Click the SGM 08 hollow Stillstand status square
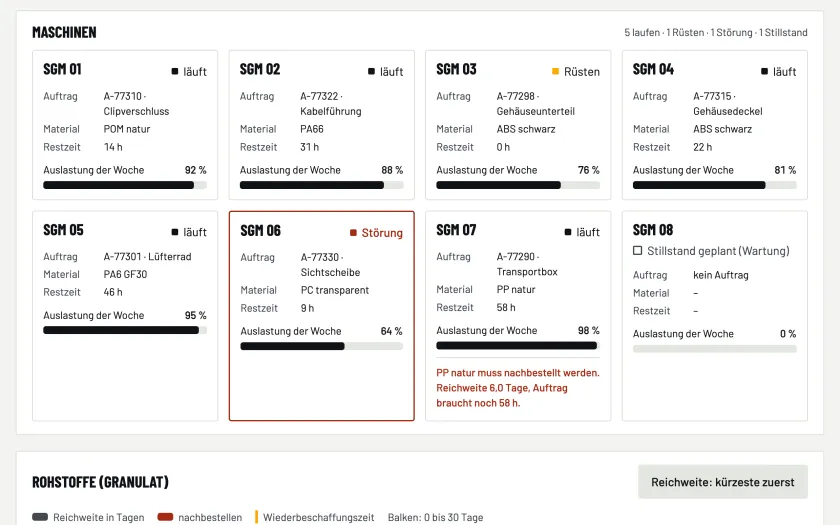 638,251
